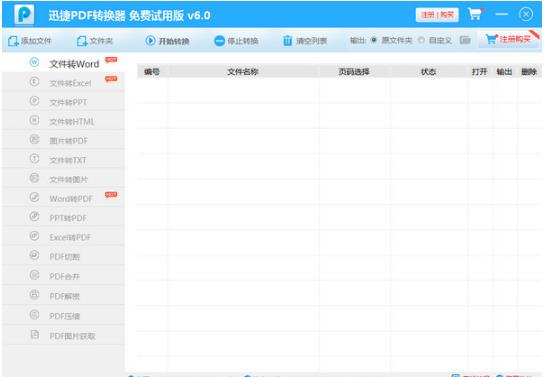Click the 文件夹 (add folder) toolbar button

pyautogui.click(x=95, y=41)
